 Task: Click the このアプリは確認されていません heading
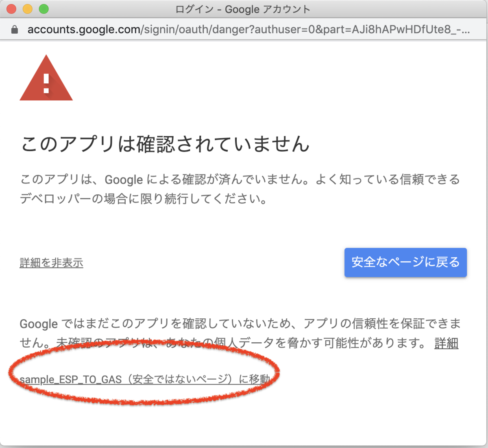coord(165,144)
